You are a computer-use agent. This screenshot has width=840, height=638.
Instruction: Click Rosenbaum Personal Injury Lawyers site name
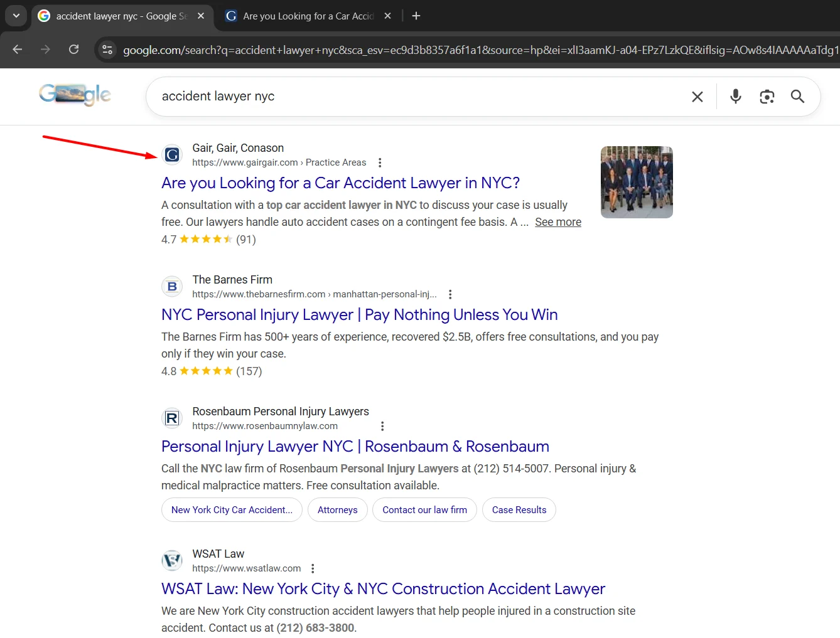coord(281,412)
